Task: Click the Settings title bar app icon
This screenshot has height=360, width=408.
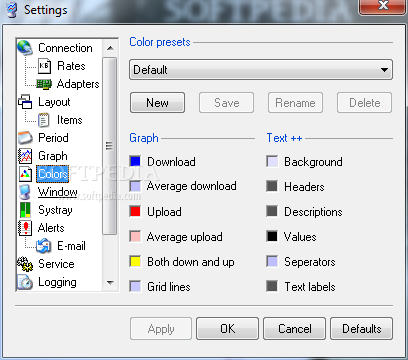Action: 12,10
